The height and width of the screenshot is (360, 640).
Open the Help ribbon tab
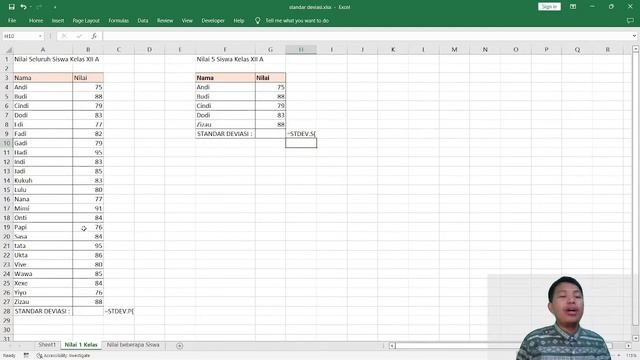pos(239,20)
